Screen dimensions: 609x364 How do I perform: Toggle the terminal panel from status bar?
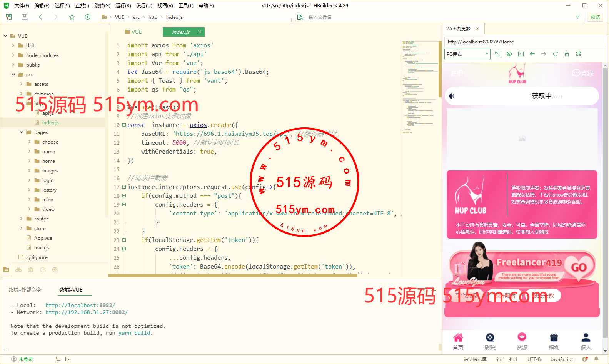pos(68,359)
